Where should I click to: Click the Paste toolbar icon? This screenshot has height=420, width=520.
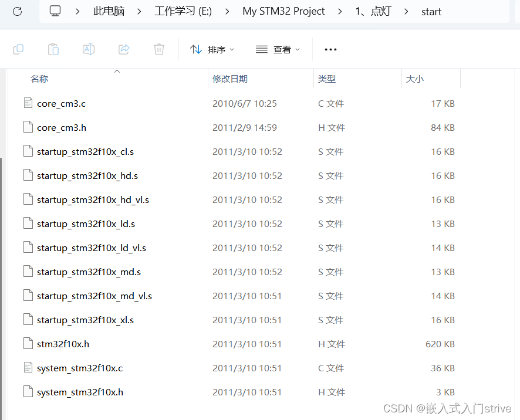pos(53,49)
